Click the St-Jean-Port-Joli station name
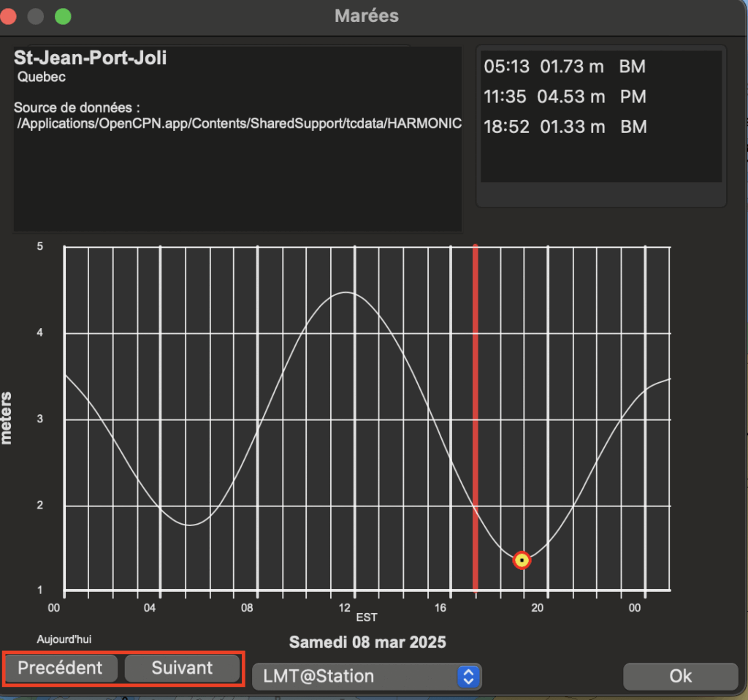Screen dimensions: 748x700 90,58
